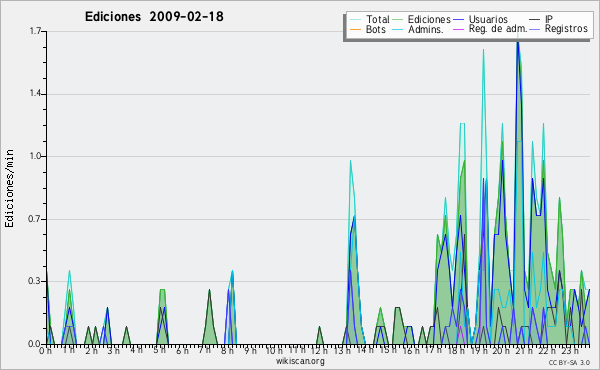Click the x-axis label '17 h'
Viewport: 600px width, 370px height.
[x=433, y=350]
